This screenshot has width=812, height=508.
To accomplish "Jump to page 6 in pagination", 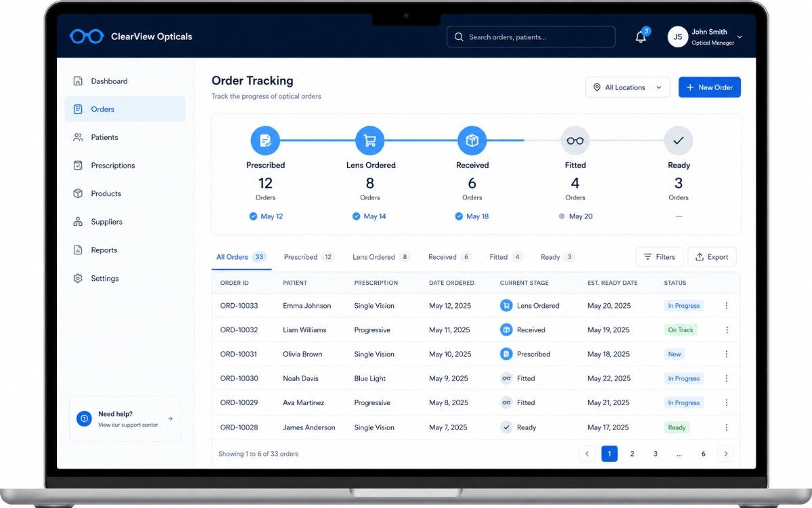I will tap(703, 454).
